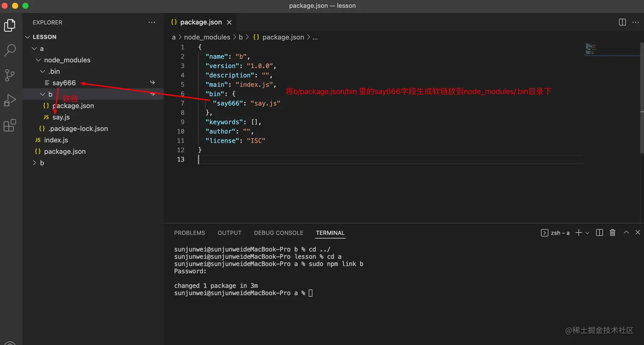The height and width of the screenshot is (345, 644).
Task: Switch to the TERMINAL tab
Action: tap(330, 233)
